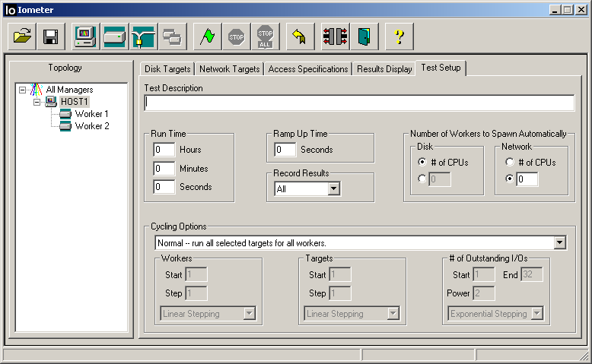Click the Run Time Hours input box
This screenshot has height=364, width=592.
tap(164, 150)
